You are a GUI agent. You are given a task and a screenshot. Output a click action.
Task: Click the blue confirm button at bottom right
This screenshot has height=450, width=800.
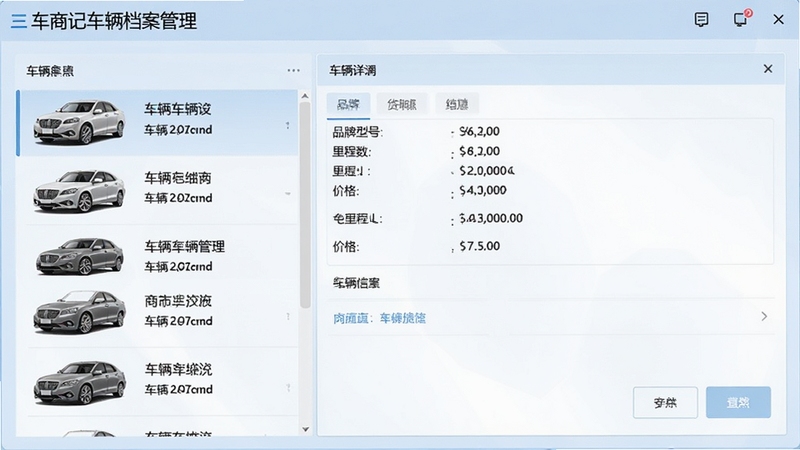tap(738, 403)
